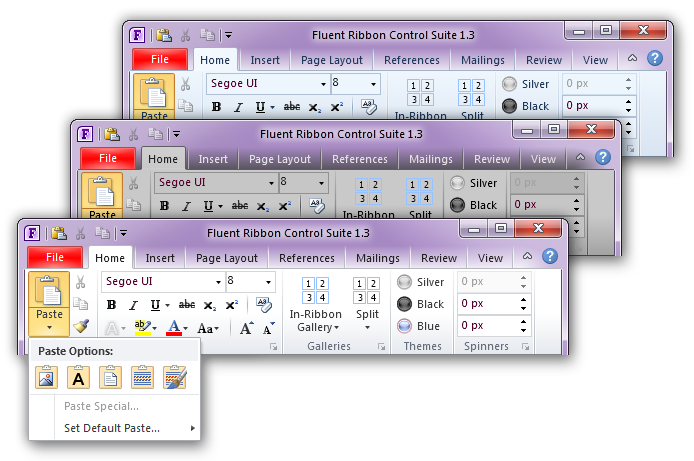Click the Cut scissors in front window ribbon
Image resolution: width=694 pixels, height=461 pixels.
coord(81,282)
